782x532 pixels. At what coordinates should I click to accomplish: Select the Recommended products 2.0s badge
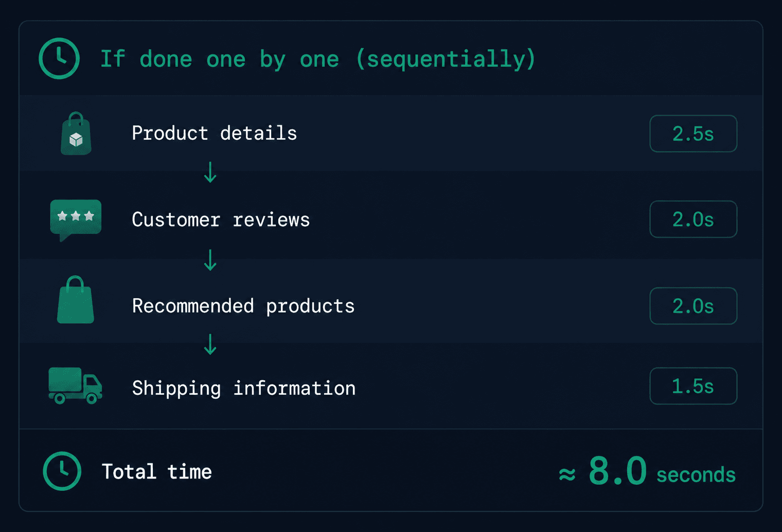pyautogui.click(x=693, y=306)
